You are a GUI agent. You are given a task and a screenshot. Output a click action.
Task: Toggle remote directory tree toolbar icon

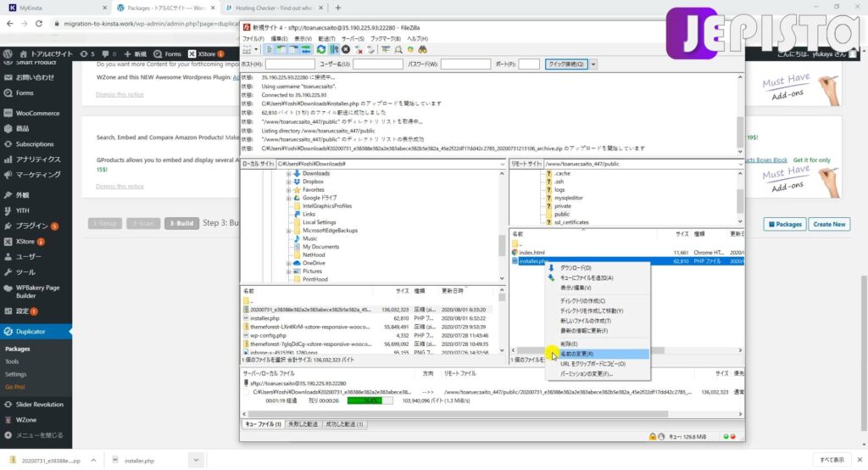pos(293,50)
